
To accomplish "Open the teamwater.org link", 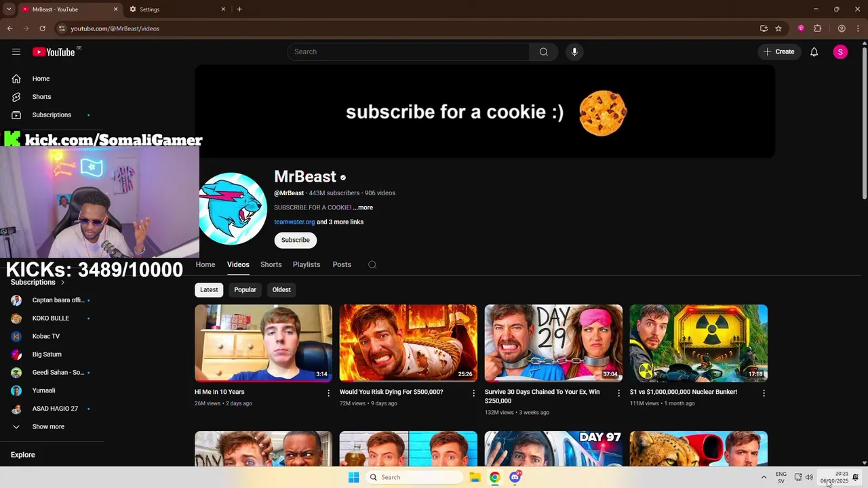I will click(x=294, y=222).
